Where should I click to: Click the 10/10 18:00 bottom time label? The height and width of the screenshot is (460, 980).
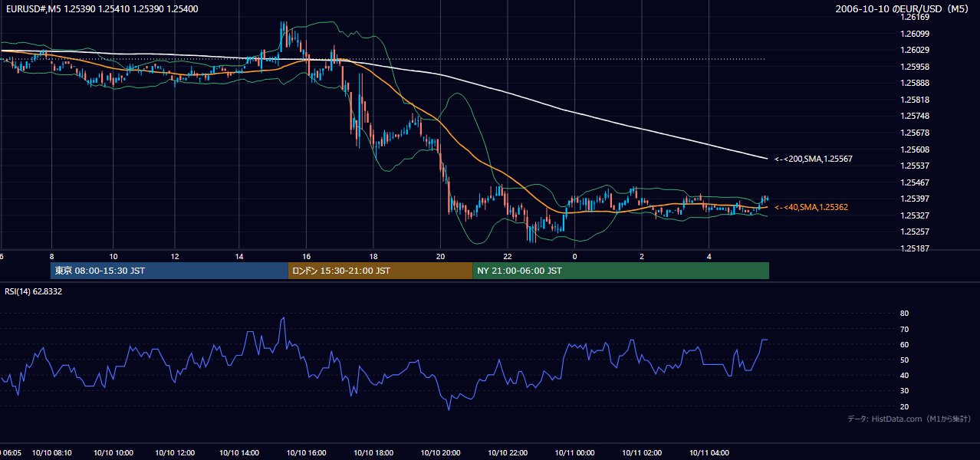[374, 452]
